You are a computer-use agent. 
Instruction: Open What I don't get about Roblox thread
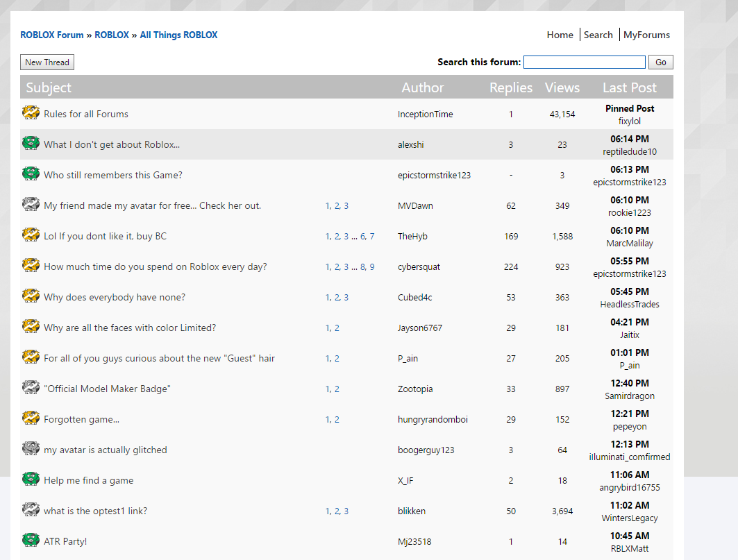(112, 144)
